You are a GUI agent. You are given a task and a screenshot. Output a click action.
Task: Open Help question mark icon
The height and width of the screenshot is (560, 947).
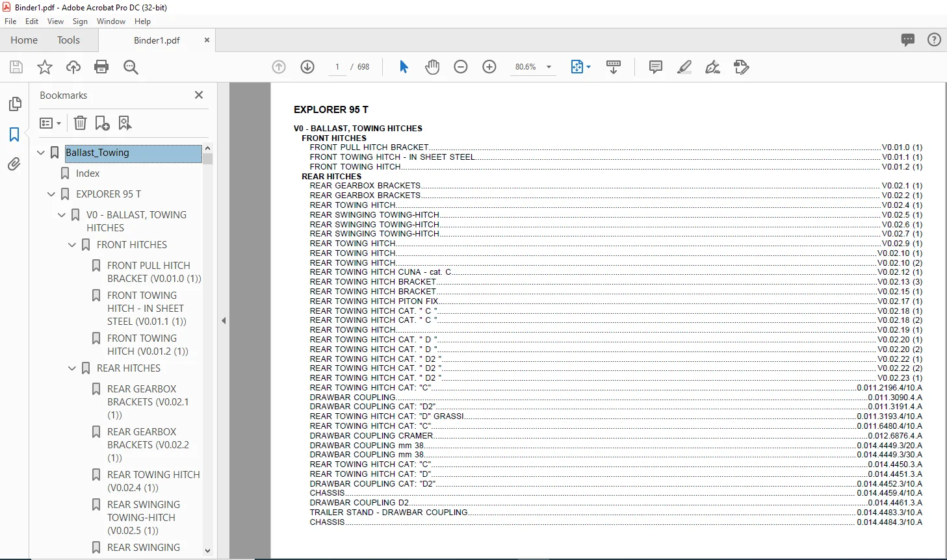click(934, 40)
